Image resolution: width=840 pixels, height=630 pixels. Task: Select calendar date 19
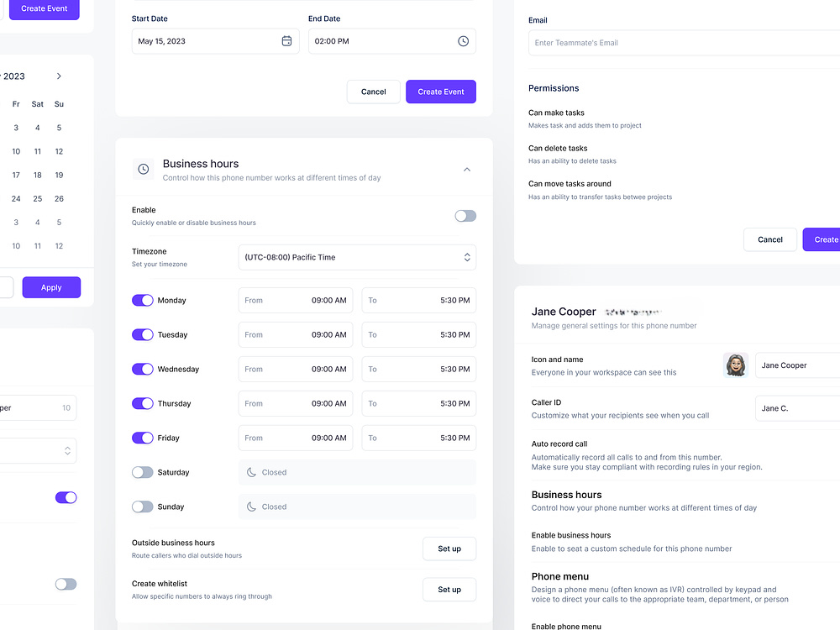[59, 176]
